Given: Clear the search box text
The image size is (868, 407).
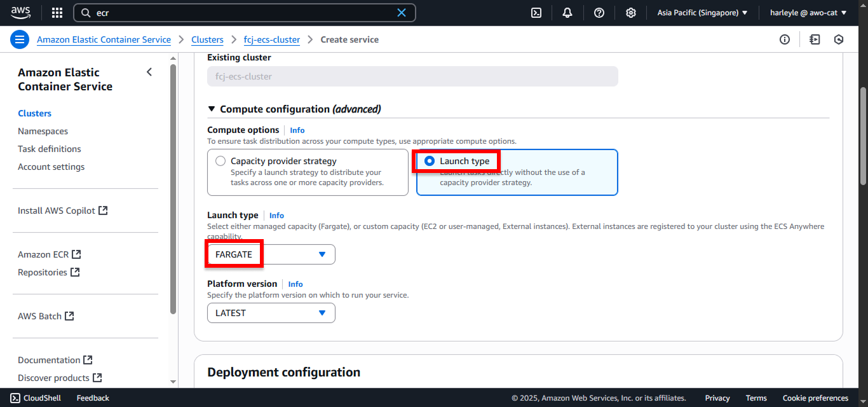Looking at the screenshot, I should point(402,13).
